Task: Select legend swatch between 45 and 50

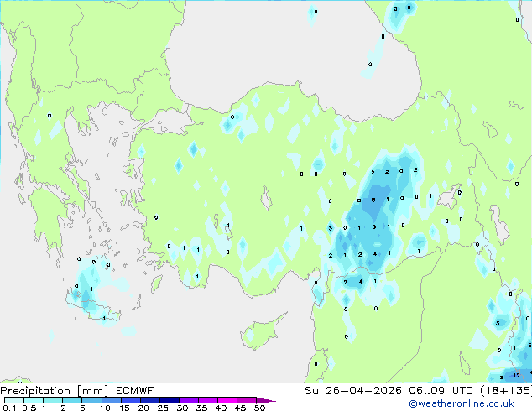Action: 247,400
